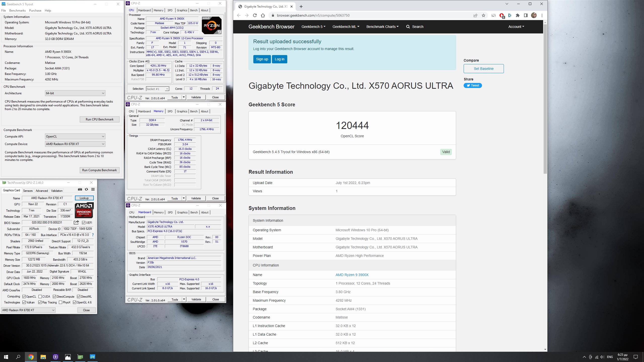
Task: Open a new Chrome tab
Action: (301, 7)
